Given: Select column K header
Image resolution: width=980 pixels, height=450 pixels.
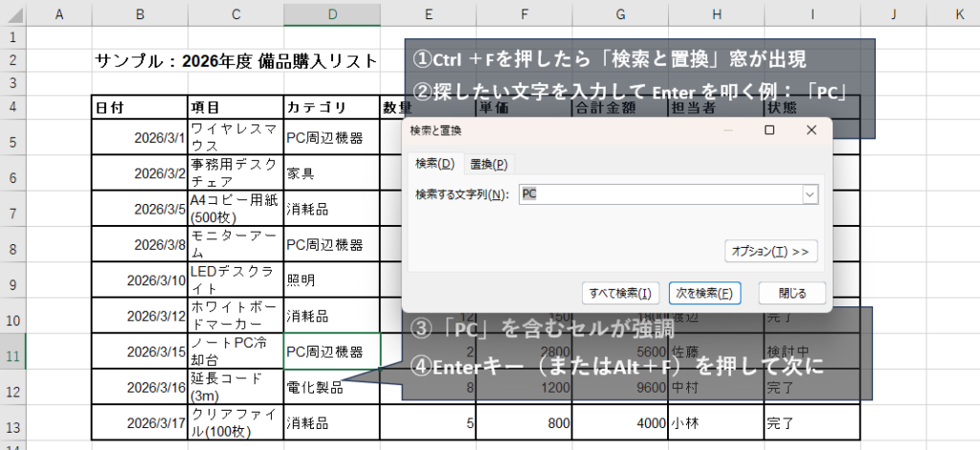Looking at the screenshot, I should pyautogui.click(x=958, y=13).
